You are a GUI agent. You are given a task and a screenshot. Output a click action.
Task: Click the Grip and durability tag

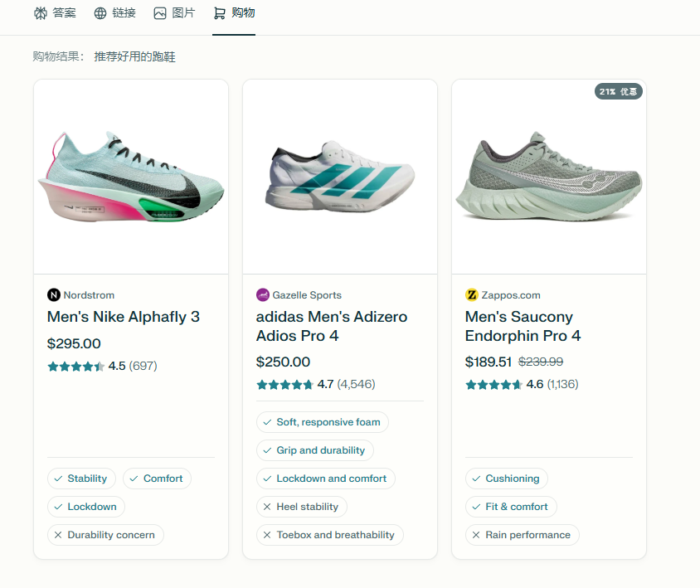(x=314, y=450)
